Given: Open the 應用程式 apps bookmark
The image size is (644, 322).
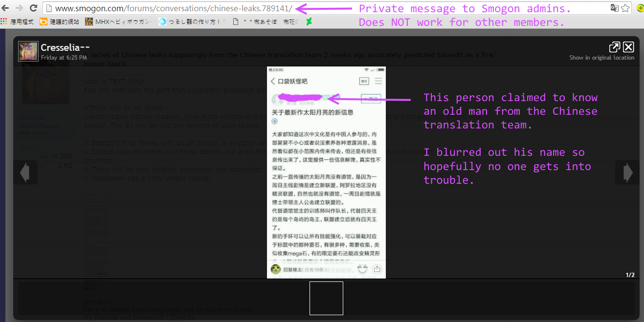Looking at the screenshot, I should (x=18, y=21).
